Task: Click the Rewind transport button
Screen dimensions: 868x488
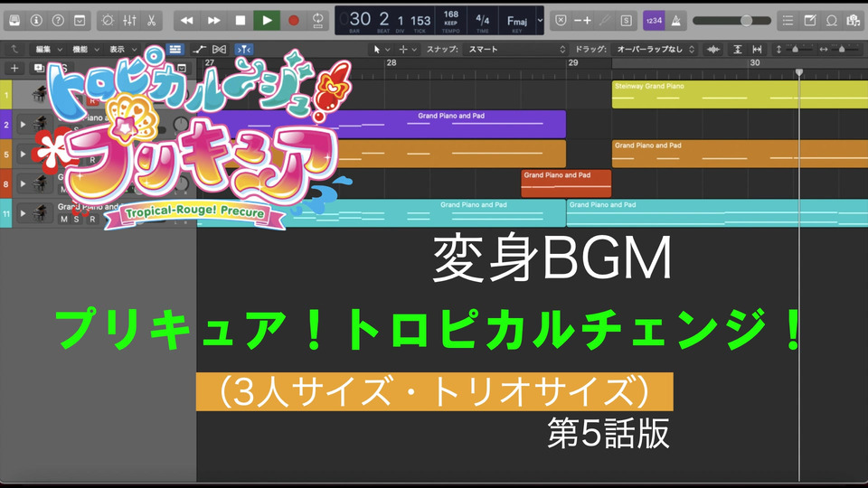Action: click(186, 21)
